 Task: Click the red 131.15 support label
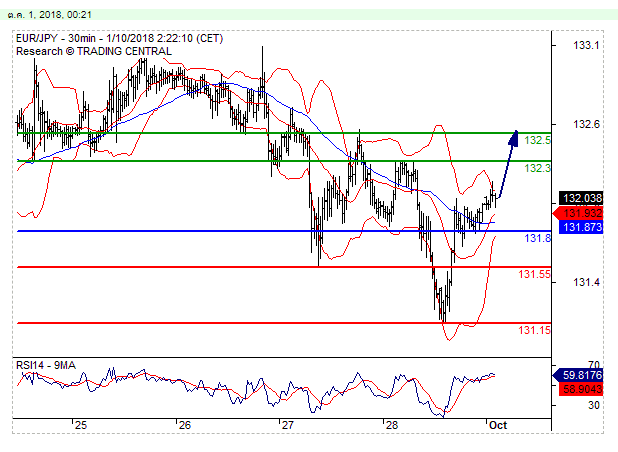pyautogui.click(x=534, y=330)
